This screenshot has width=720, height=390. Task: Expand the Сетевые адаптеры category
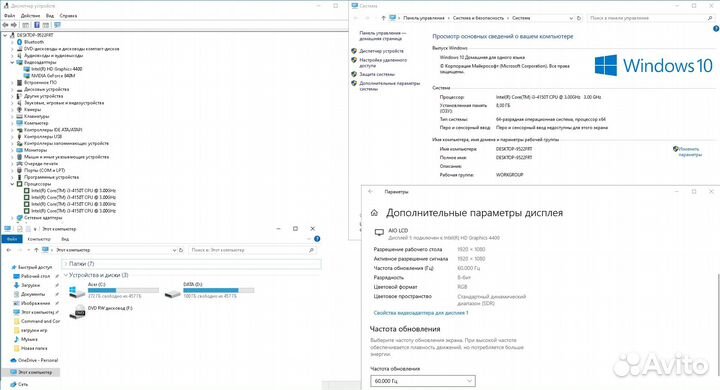[x=12, y=218]
